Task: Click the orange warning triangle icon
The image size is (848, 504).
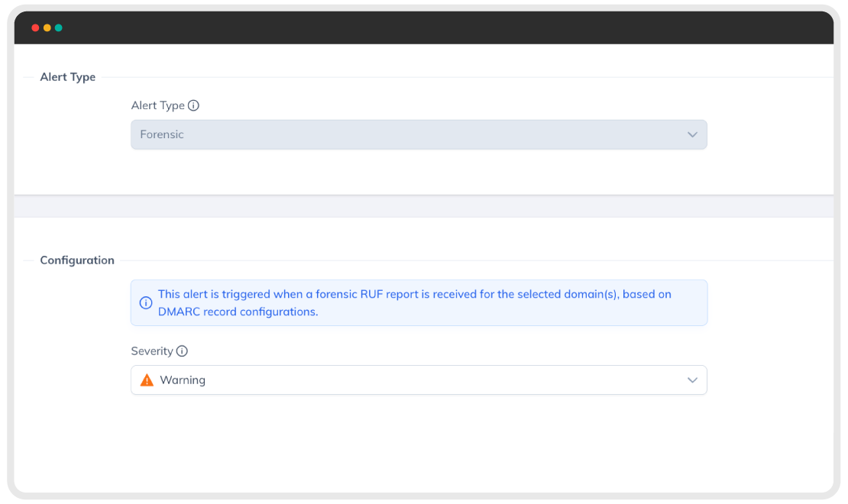Action: pyautogui.click(x=147, y=380)
